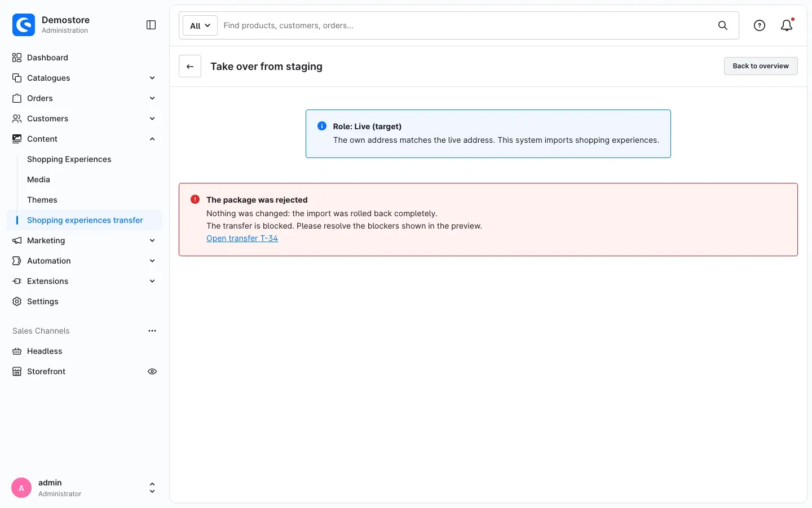Click the back arrow button

[190, 66]
